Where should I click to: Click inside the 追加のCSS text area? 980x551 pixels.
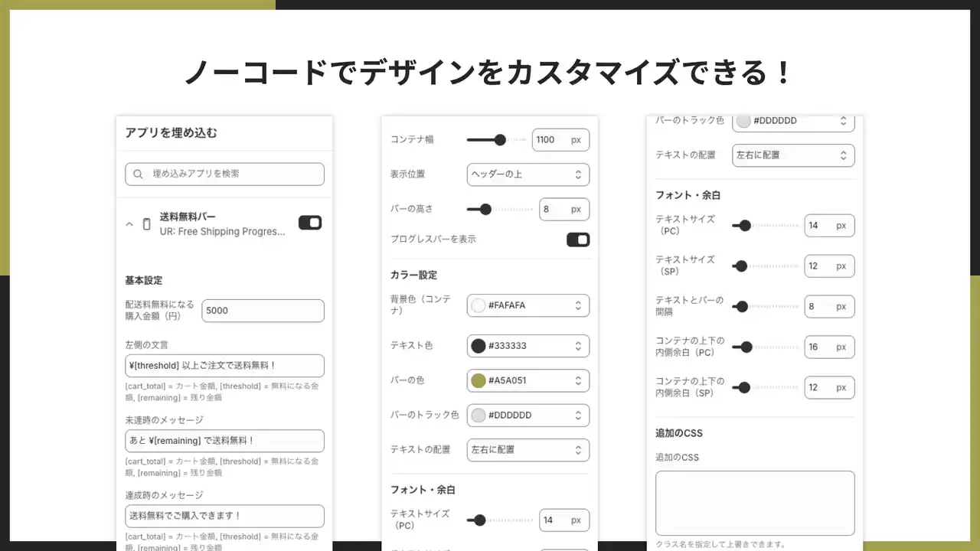[755, 504]
